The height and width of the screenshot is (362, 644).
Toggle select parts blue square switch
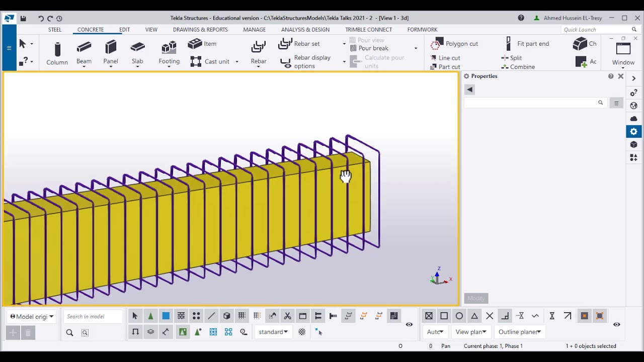coord(166,316)
